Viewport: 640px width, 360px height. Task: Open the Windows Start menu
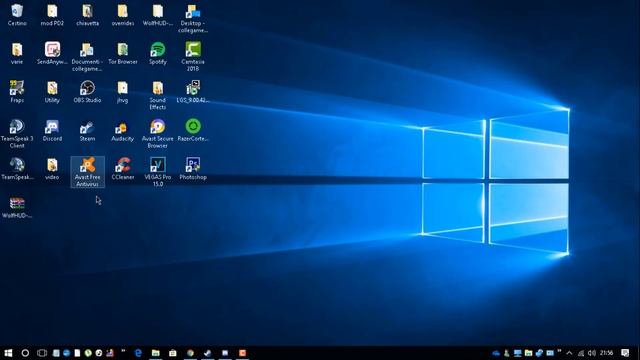(x=8, y=353)
